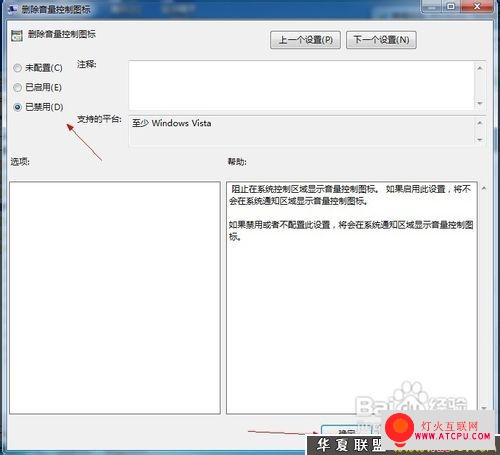Click comment box scroll up arrow
Image resolution: width=500 pixels, height=455 pixels.
pos(480,68)
